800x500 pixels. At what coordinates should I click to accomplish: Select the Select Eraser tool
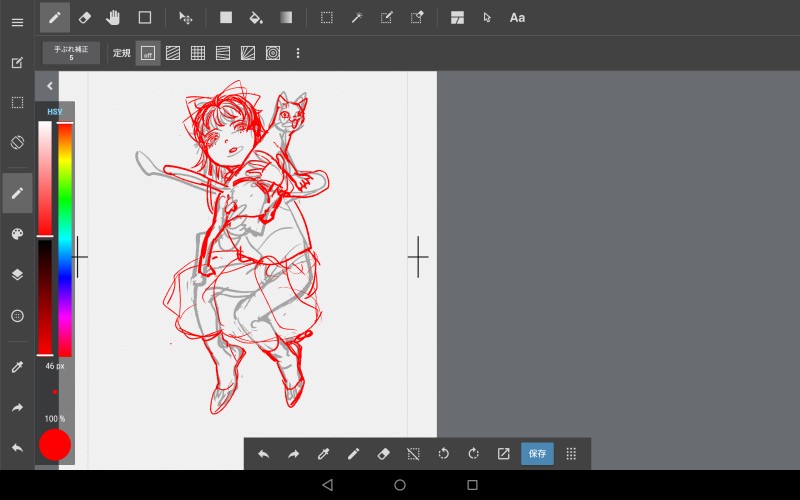click(417, 17)
